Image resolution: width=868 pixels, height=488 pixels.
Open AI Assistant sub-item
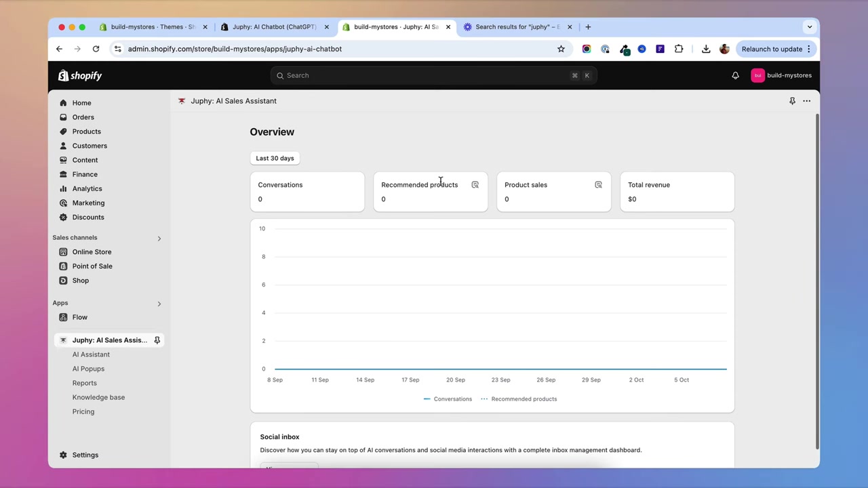[x=91, y=354]
